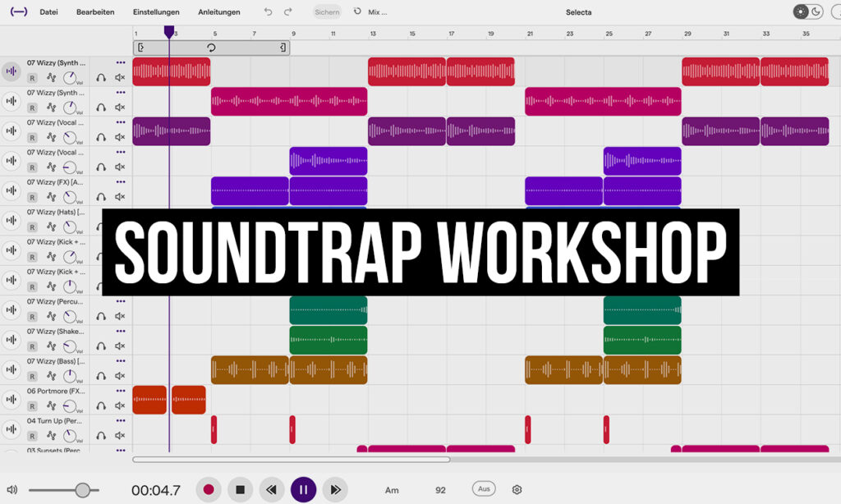
Task: Click instrument icon of 07 Wizzy (Percu... track
Action: click(11, 310)
